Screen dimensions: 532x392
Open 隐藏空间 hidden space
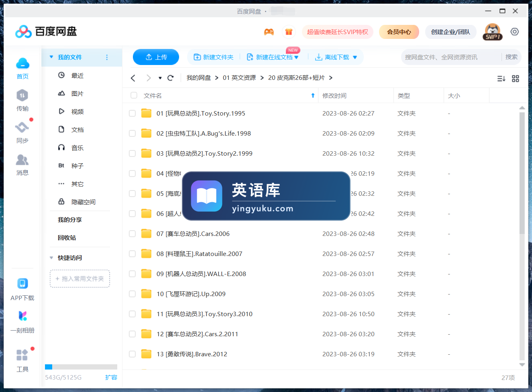tap(83, 202)
